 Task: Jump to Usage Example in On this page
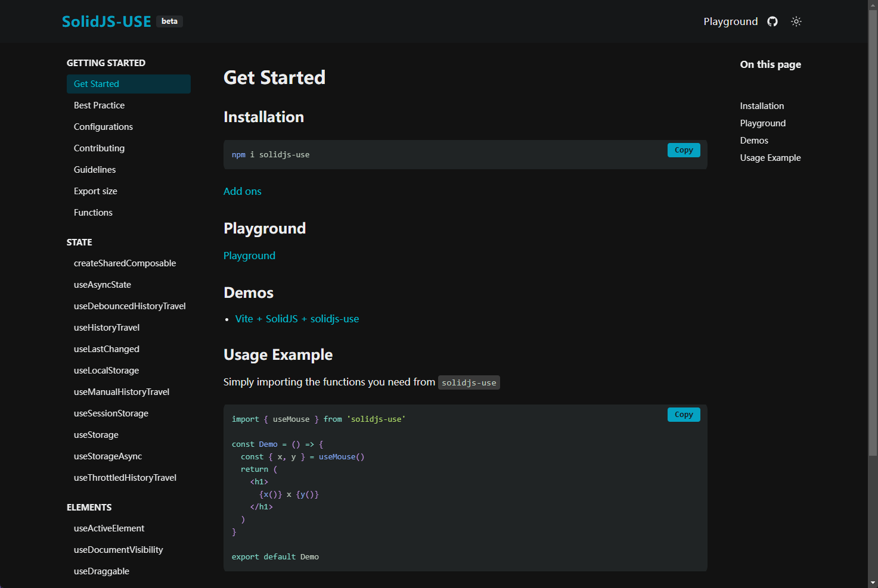tap(770, 158)
